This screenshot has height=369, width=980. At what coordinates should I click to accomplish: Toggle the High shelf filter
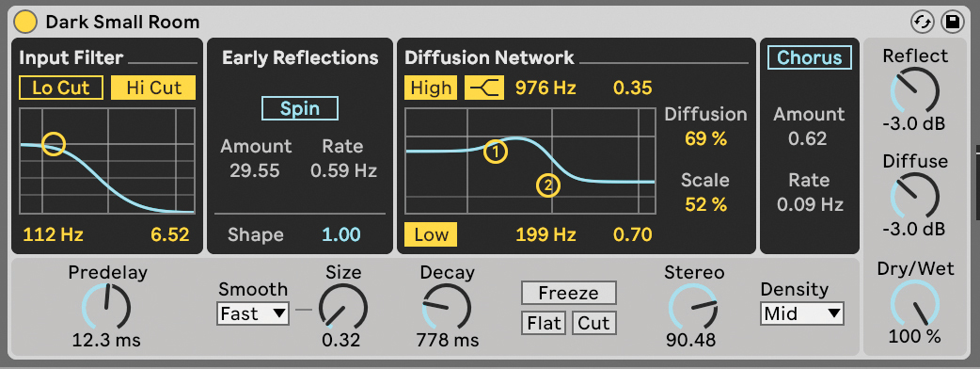[431, 88]
